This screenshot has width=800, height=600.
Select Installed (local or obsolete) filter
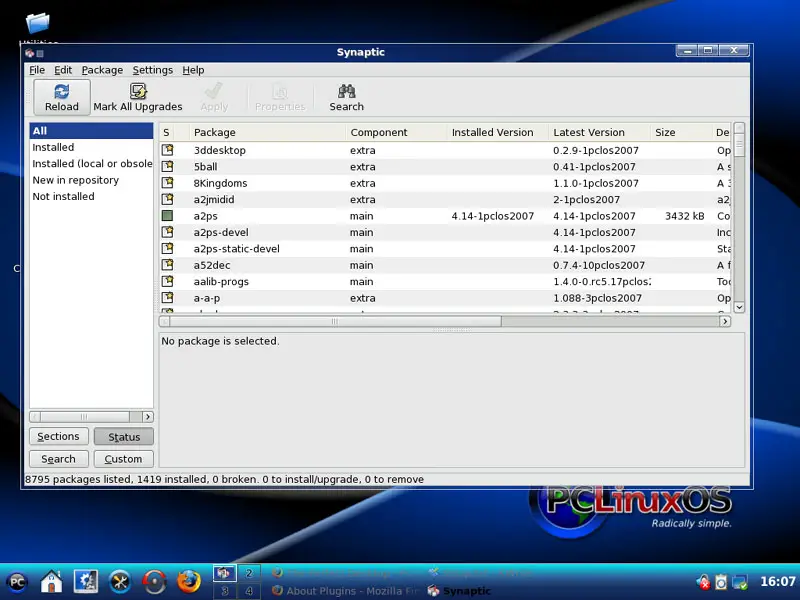coord(91,163)
